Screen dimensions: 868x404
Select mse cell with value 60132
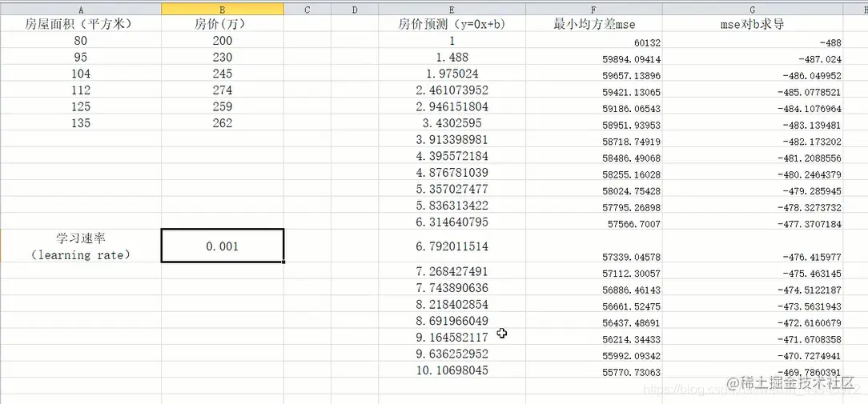pyautogui.click(x=594, y=40)
